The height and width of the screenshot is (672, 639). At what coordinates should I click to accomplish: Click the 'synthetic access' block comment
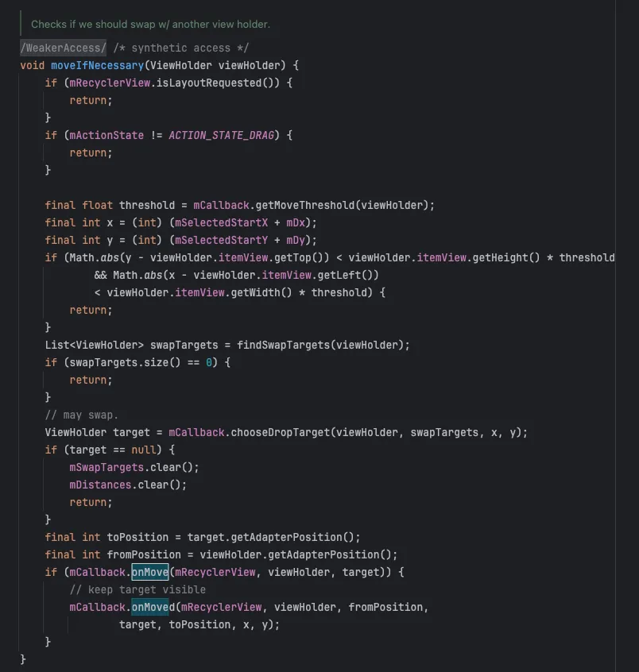(181, 48)
